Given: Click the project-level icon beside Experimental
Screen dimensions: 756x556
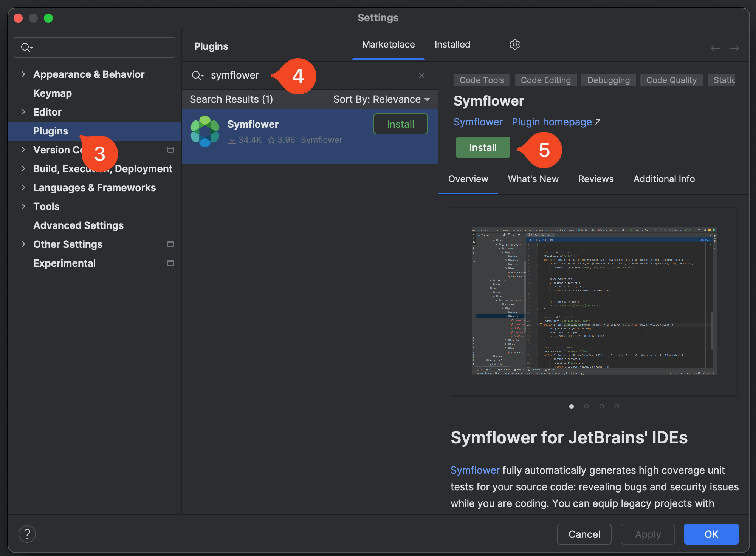Looking at the screenshot, I should point(170,263).
